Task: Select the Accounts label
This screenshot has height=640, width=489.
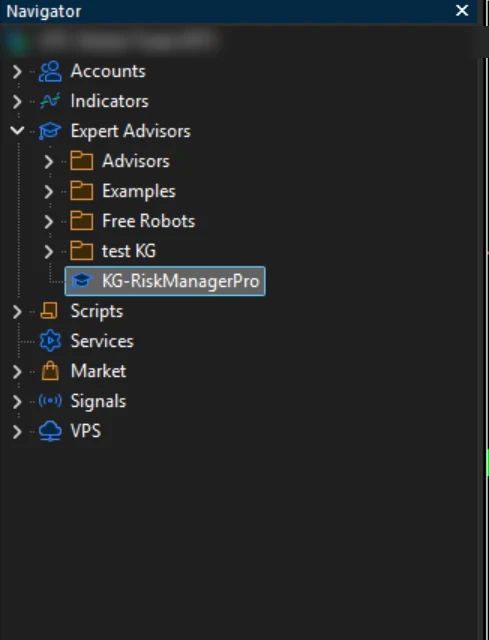Action: (x=108, y=71)
